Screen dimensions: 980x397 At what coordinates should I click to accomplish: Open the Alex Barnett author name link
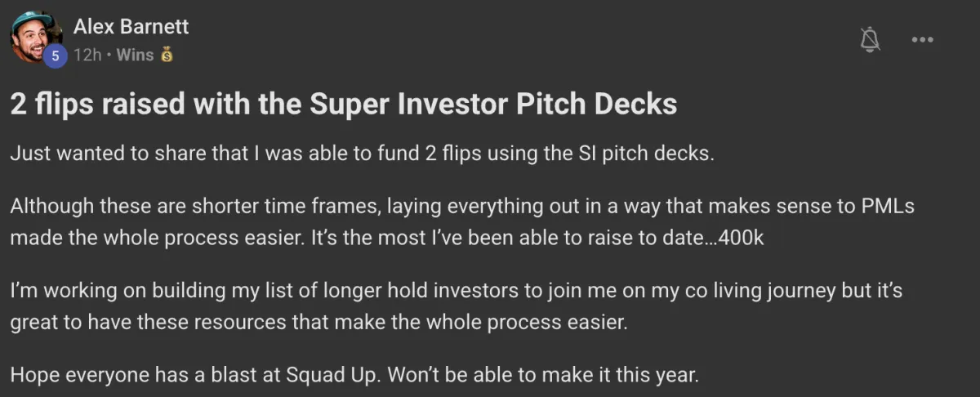[x=131, y=26]
